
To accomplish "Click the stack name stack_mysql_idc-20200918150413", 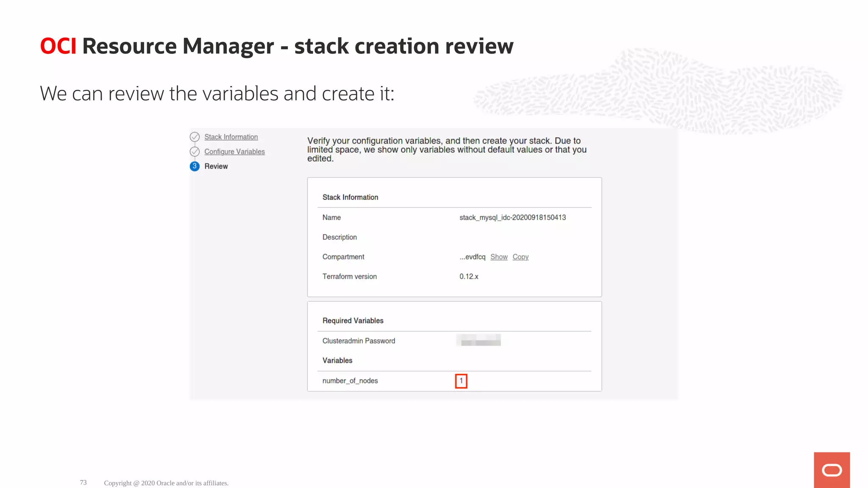I will coord(512,217).
